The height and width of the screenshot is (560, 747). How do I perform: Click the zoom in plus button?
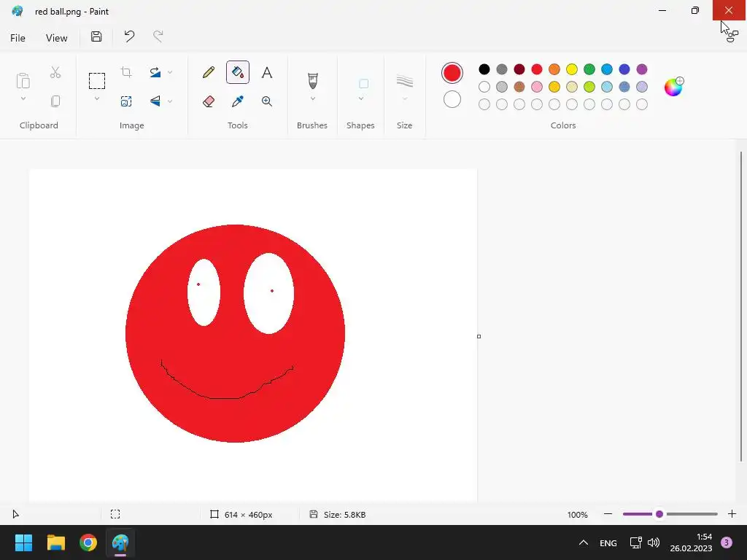(732, 514)
